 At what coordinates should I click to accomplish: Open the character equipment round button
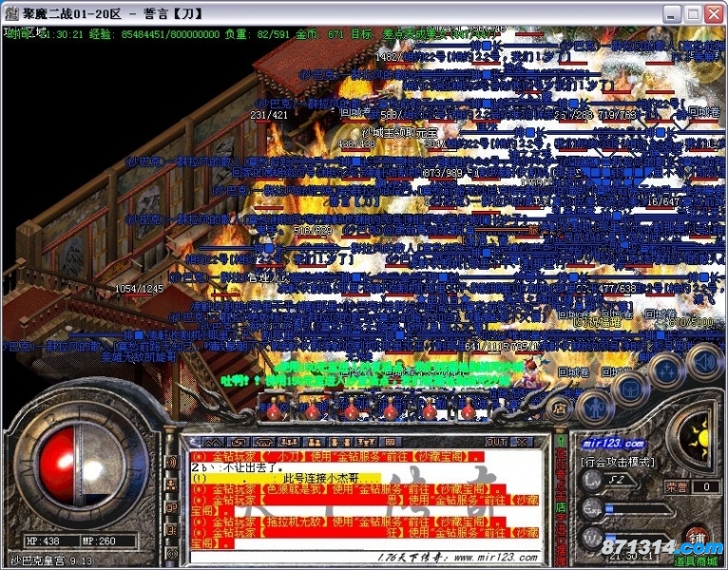pyautogui.click(x=596, y=408)
